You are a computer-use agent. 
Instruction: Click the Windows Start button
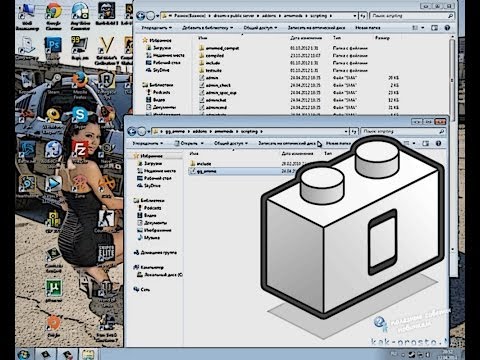(24, 354)
